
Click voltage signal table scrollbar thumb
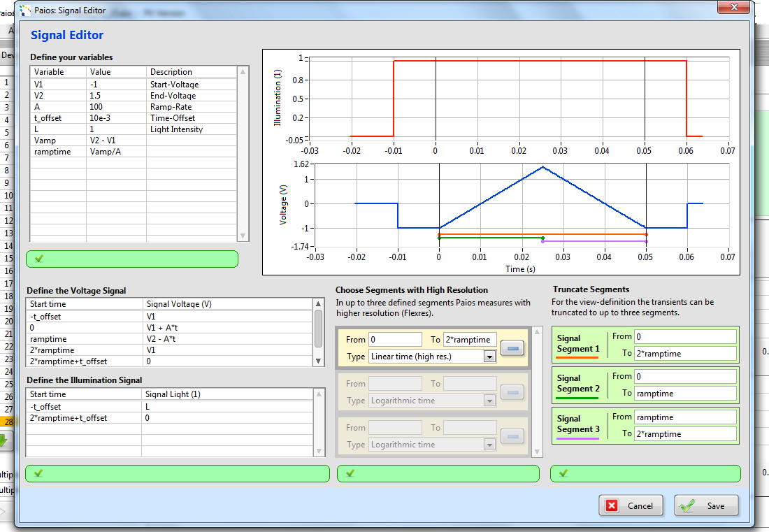click(x=318, y=329)
